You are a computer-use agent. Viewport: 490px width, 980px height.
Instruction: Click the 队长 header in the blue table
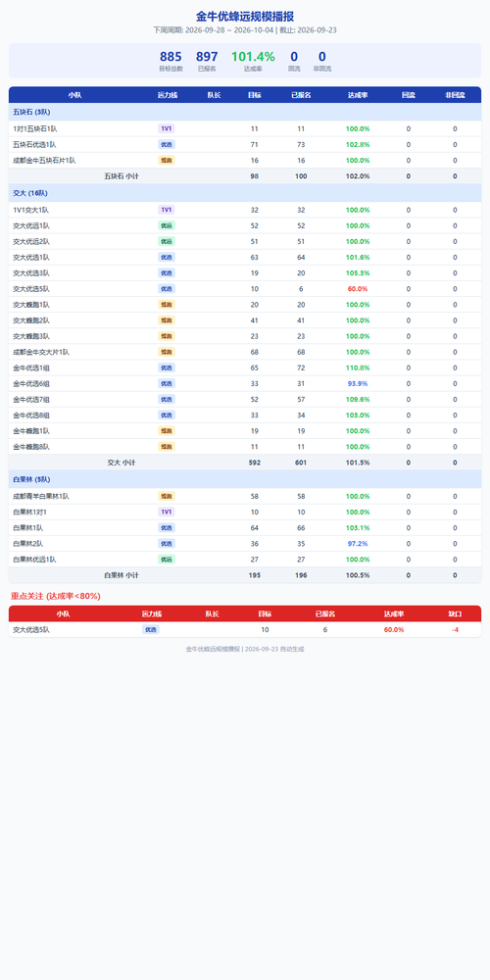coord(214,95)
